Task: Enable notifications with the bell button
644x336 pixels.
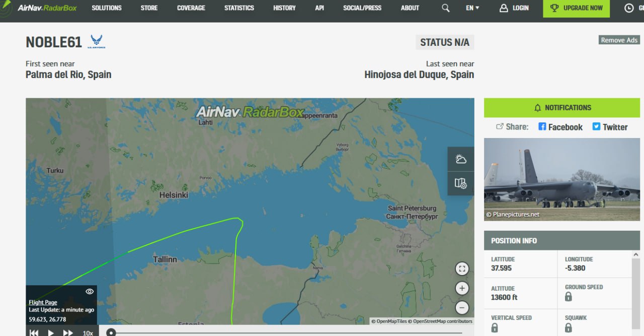Action: point(561,108)
